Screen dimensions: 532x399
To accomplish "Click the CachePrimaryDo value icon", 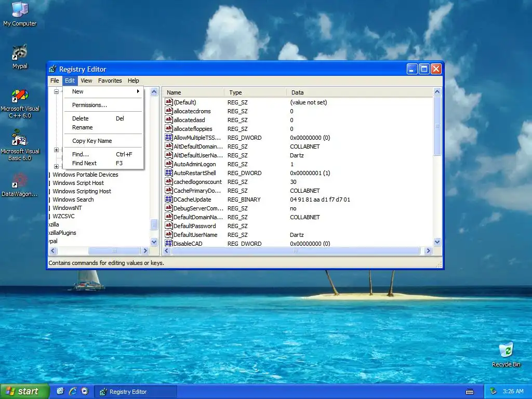I will pos(169,190).
